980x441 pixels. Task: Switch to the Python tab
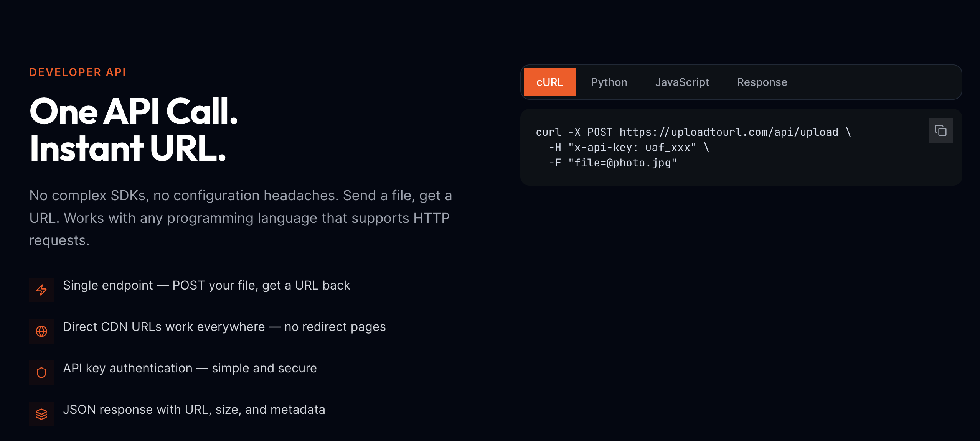pos(609,82)
